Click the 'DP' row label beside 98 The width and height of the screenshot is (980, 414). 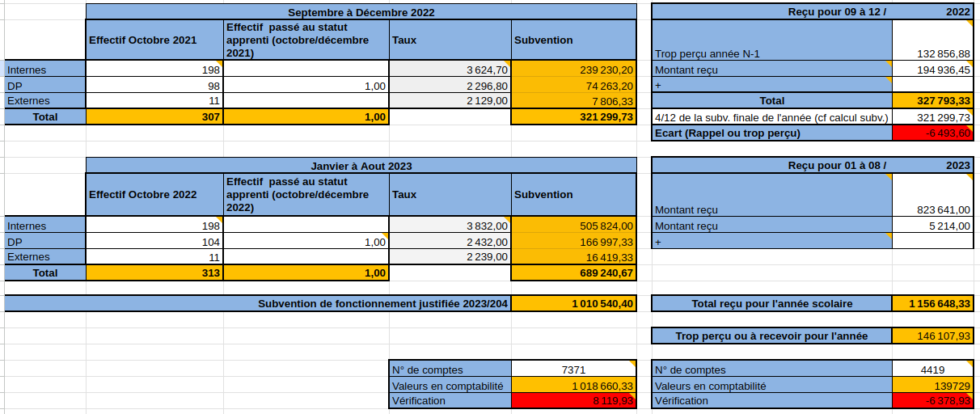click(x=45, y=85)
